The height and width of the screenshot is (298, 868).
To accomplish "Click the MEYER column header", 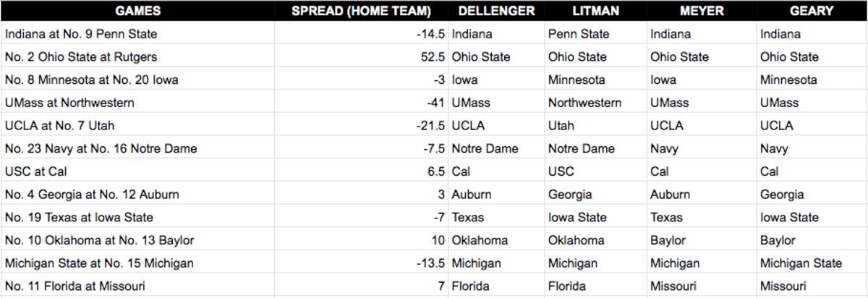I will coord(699,11).
